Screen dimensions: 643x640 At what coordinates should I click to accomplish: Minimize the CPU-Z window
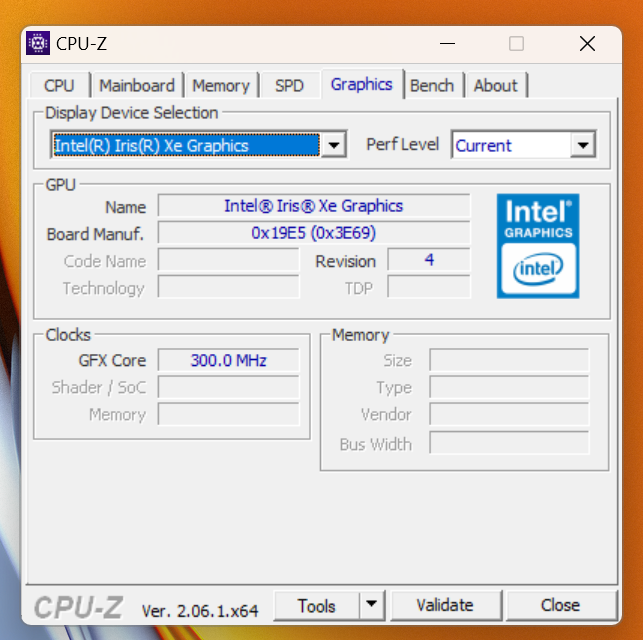click(447, 43)
